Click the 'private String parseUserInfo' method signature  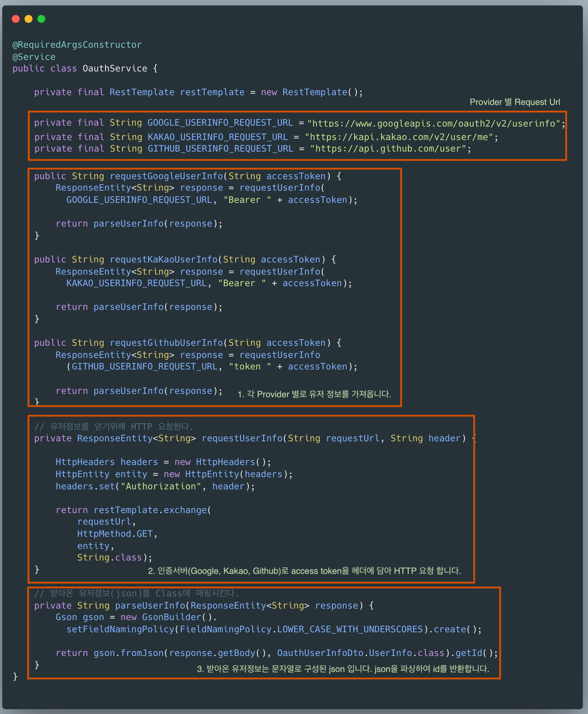[x=204, y=606]
